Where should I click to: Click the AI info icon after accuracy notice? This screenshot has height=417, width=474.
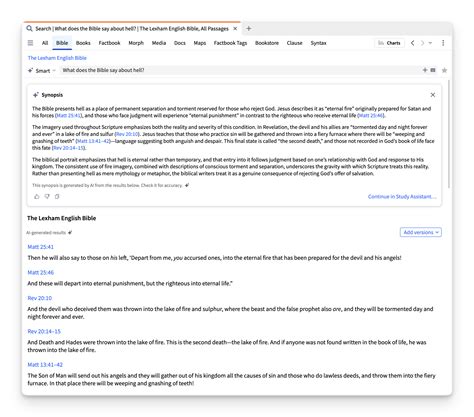tap(187, 185)
